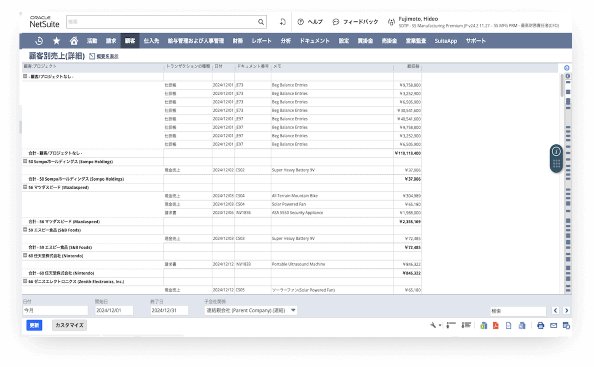Open the レポート menu
594x367 pixels.
262,41
